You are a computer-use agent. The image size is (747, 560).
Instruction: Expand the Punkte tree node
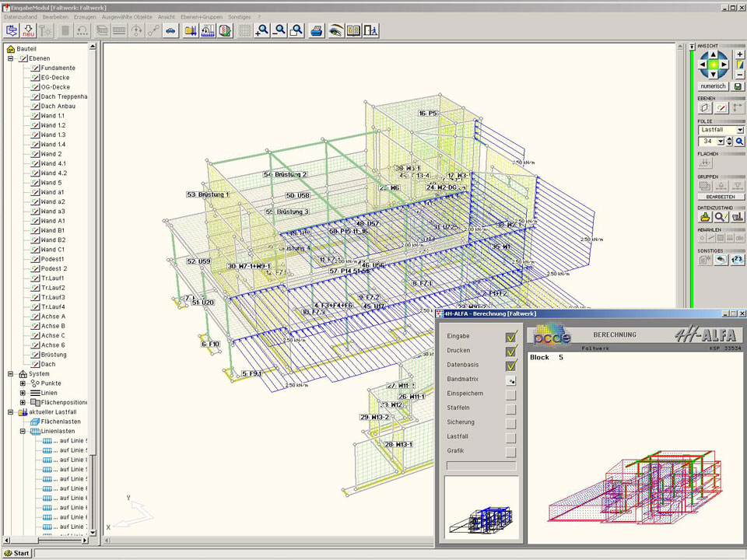(23, 383)
